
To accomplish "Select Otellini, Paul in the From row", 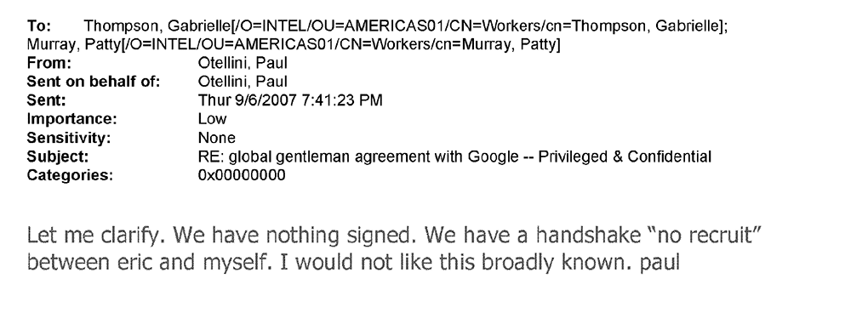I will pyautogui.click(x=243, y=64).
